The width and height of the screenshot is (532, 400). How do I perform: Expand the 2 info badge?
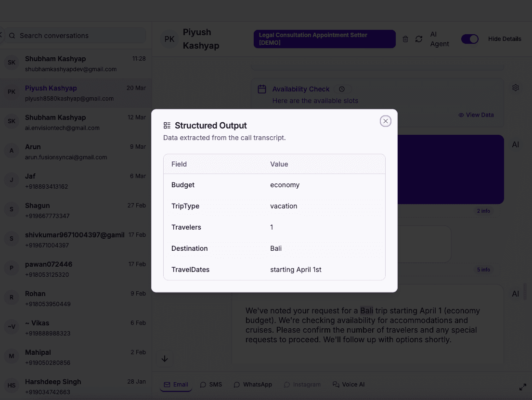pos(483,211)
